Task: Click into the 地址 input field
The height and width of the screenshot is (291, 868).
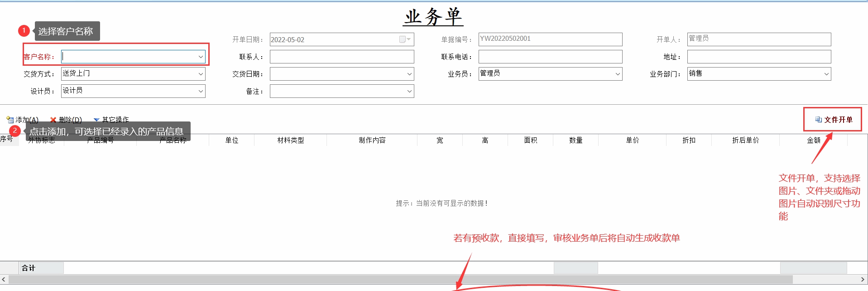Action: pyautogui.click(x=759, y=57)
